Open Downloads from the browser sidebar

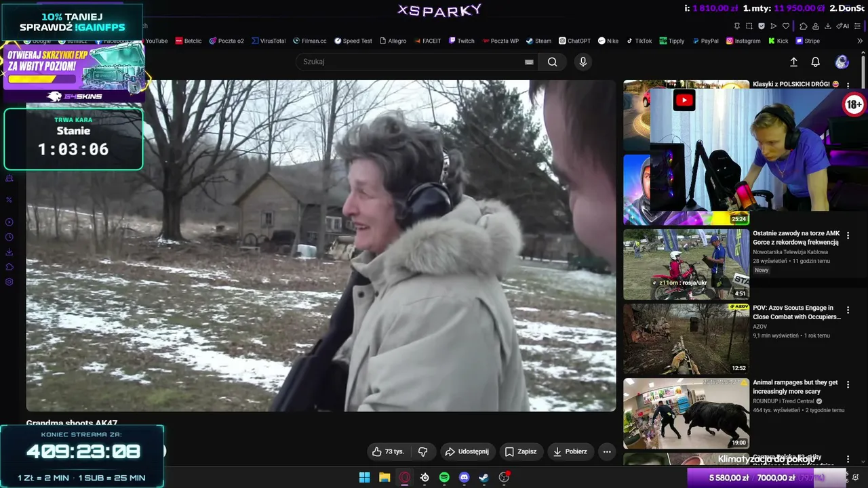coord(9,252)
